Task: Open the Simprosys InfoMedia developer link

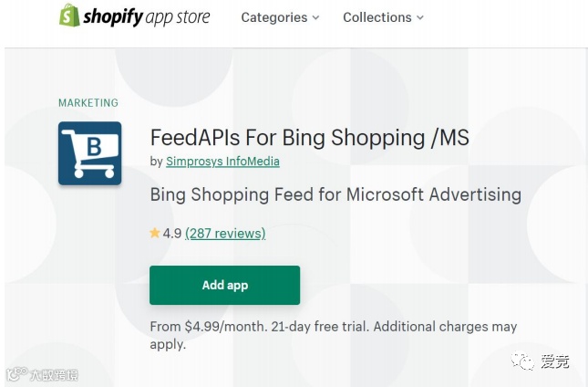Action: [x=222, y=162]
